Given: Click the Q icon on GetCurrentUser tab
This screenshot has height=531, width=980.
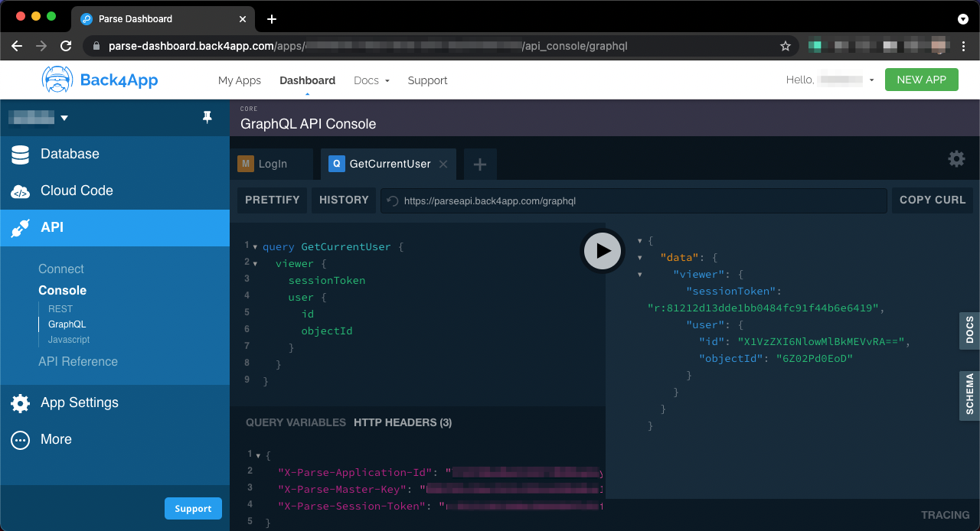Looking at the screenshot, I should pyautogui.click(x=336, y=164).
